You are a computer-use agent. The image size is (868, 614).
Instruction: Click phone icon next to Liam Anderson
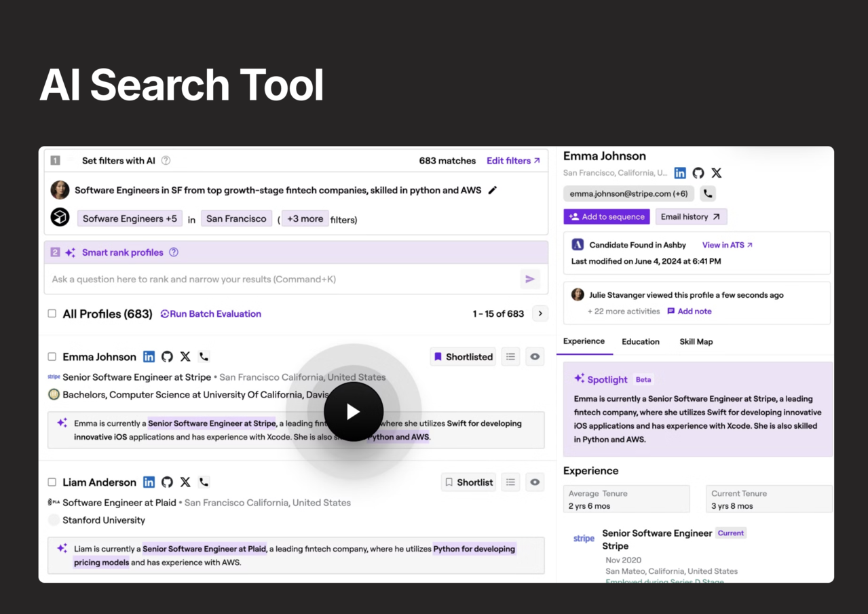point(204,482)
